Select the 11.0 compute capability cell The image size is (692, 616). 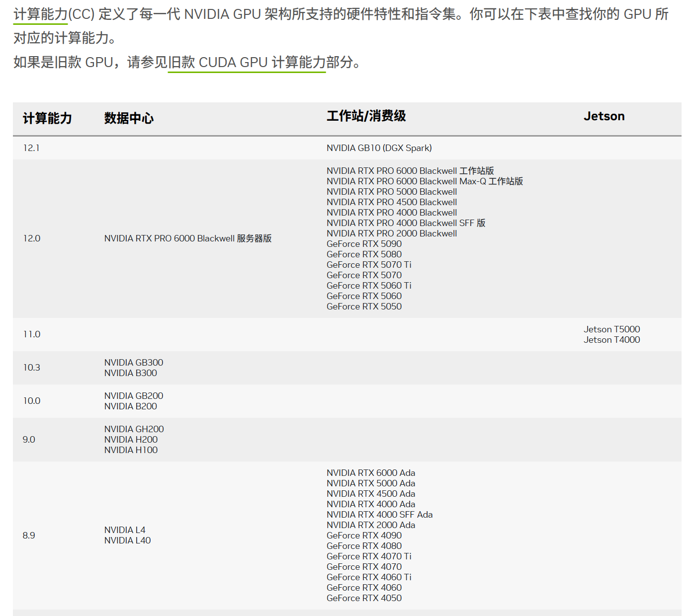[x=32, y=334]
